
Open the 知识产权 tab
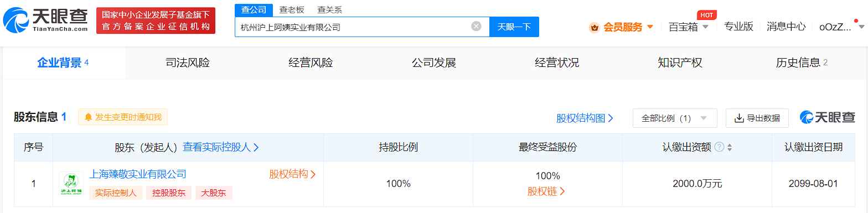click(680, 63)
